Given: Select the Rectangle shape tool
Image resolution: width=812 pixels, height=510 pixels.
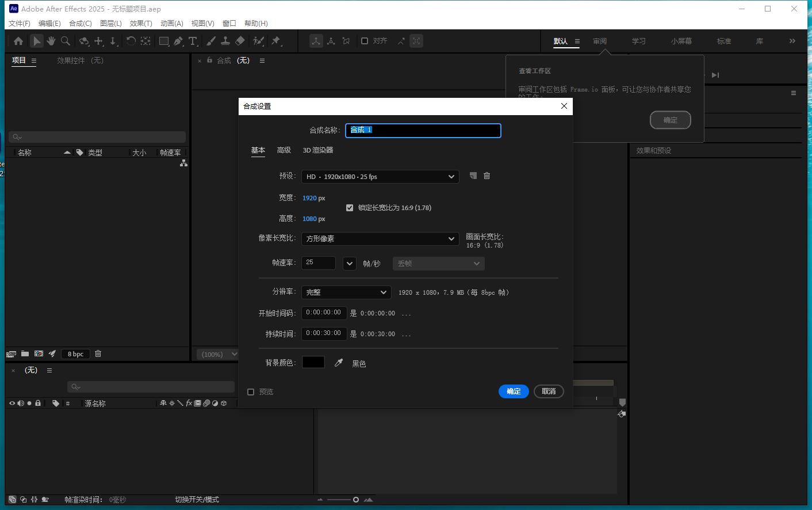Looking at the screenshot, I should pos(164,41).
